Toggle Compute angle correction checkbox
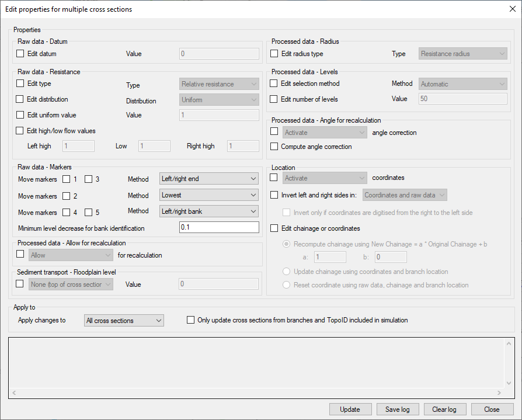This screenshot has height=420, width=522. click(x=274, y=146)
